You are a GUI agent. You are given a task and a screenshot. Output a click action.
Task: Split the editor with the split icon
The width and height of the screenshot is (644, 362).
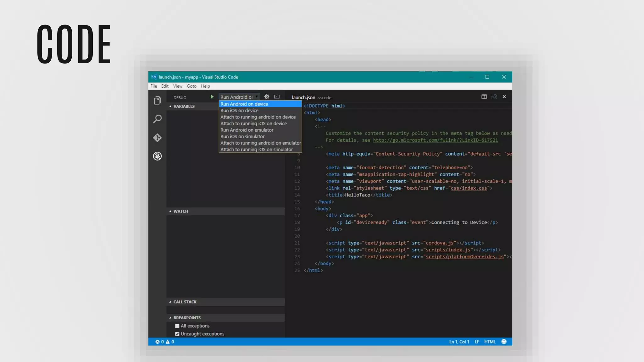click(x=484, y=97)
